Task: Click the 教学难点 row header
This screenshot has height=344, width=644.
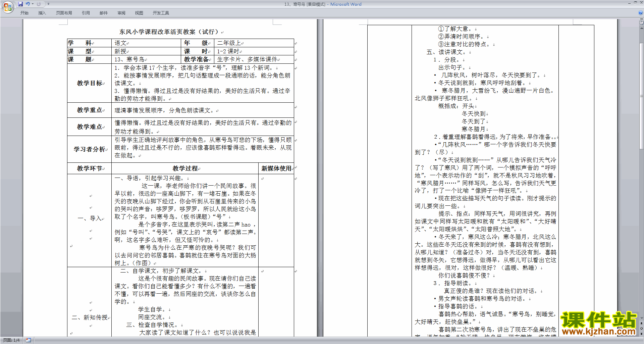Action: tap(89, 127)
